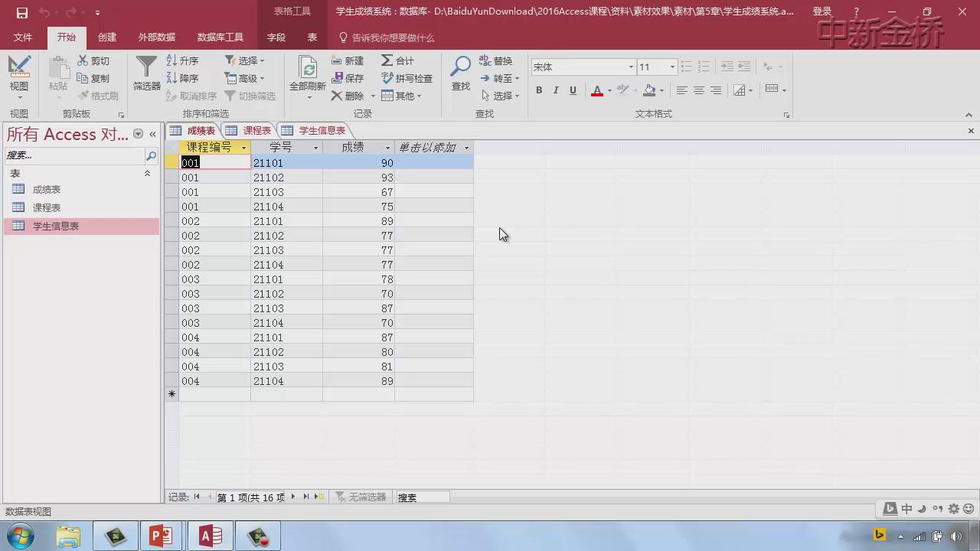
Task: Toggle underline formatting
Action: [x=573, y=90]
